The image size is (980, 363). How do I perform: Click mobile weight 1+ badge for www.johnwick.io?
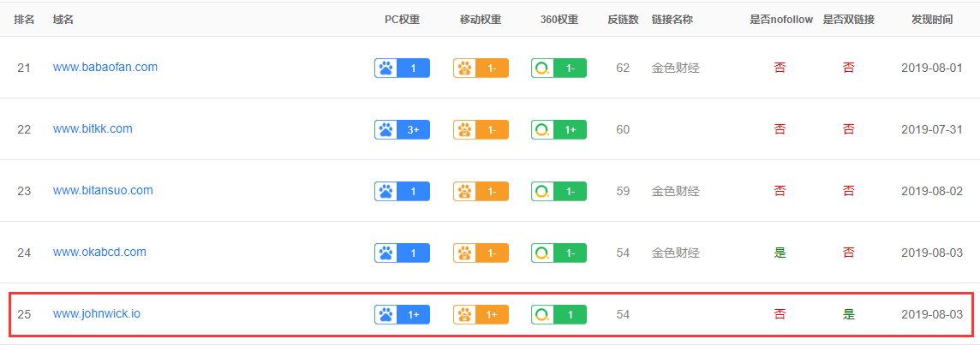pos(481,315)
